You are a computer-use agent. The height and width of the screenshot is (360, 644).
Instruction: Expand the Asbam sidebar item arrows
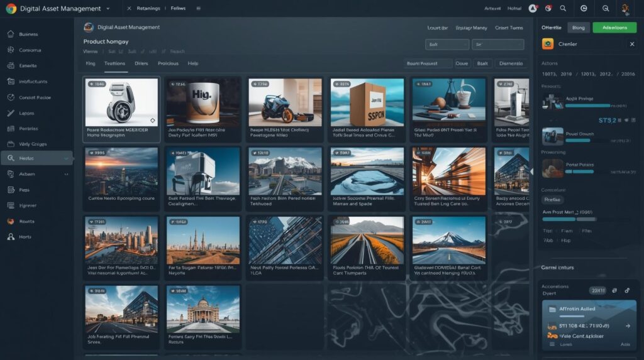pos(66,174)
